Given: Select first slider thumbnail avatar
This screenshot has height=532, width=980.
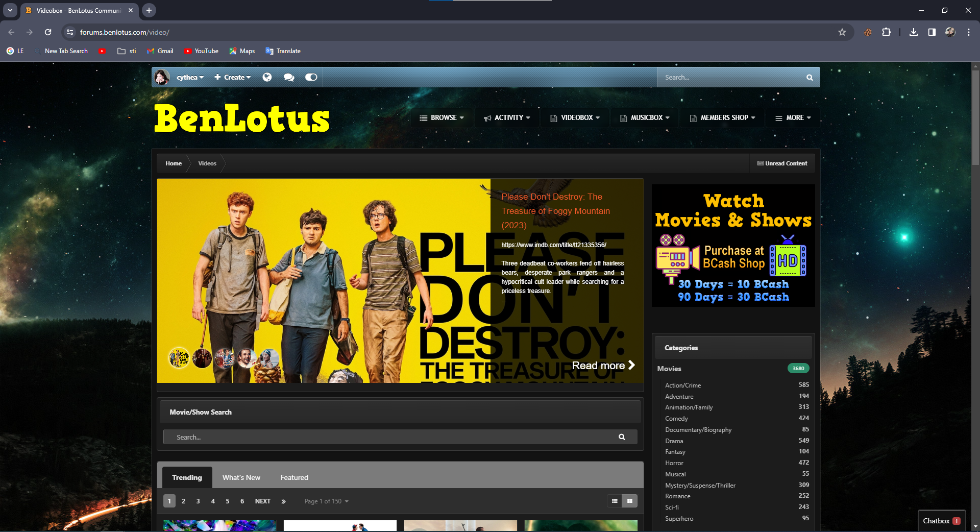Looking at the screenshot, I should (x=179, y=358).
